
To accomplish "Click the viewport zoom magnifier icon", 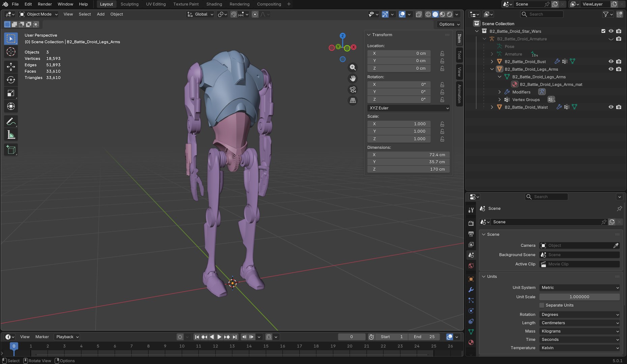I will pos(353,67).
